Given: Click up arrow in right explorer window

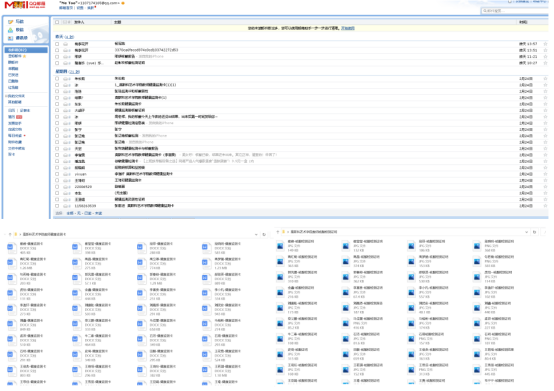Looking at the screenshot, I should (278, 232).
